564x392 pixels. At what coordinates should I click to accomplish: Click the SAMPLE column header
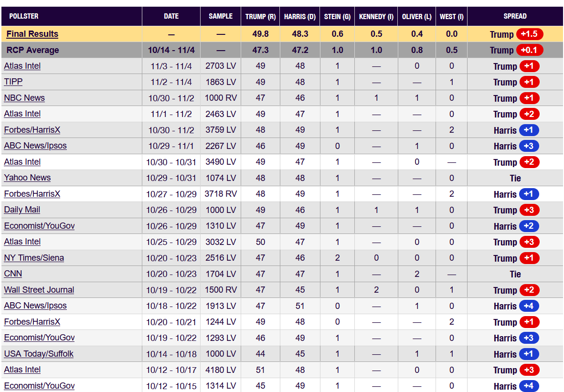pyautogui.click(x=221, y=16)
